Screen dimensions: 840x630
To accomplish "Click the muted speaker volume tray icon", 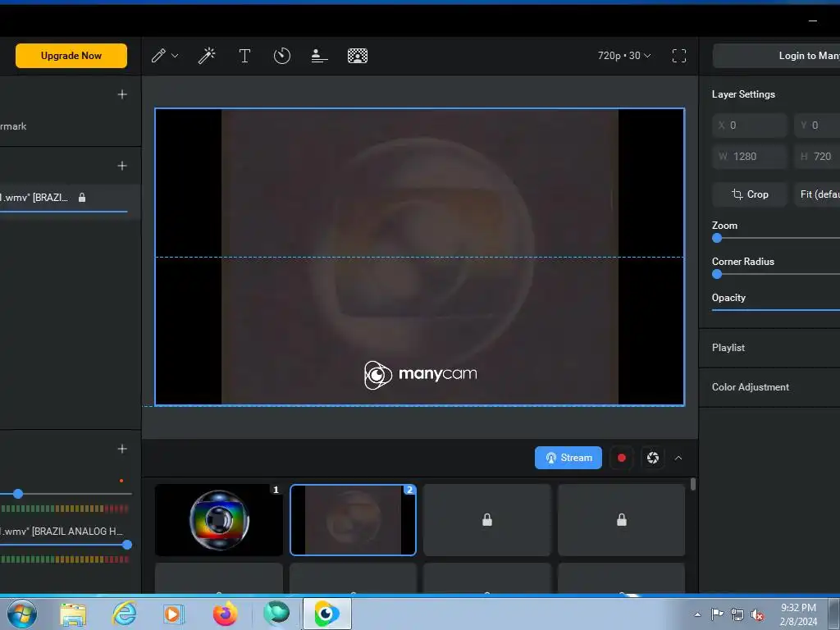I will tap(757, 615).
